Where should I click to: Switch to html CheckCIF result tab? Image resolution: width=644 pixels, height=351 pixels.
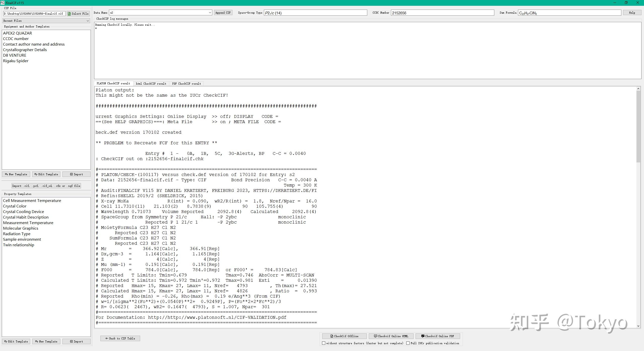pos(151,84)
